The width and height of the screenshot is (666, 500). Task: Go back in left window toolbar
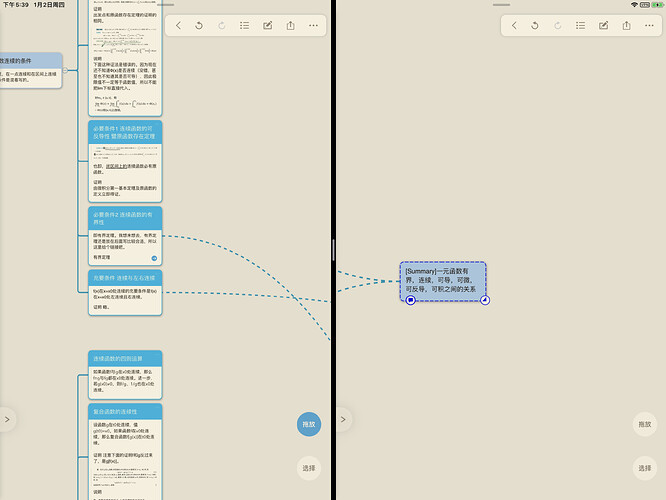point(178,25)
